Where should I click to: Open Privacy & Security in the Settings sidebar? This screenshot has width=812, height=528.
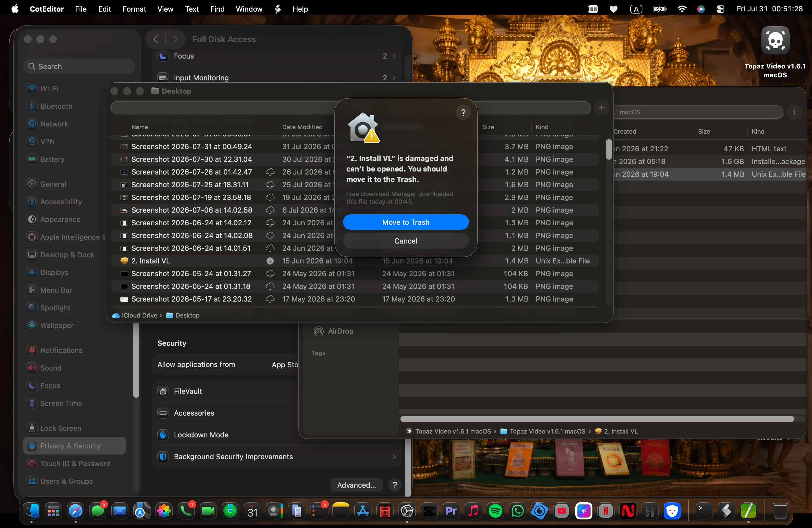(x=74, y=446)
